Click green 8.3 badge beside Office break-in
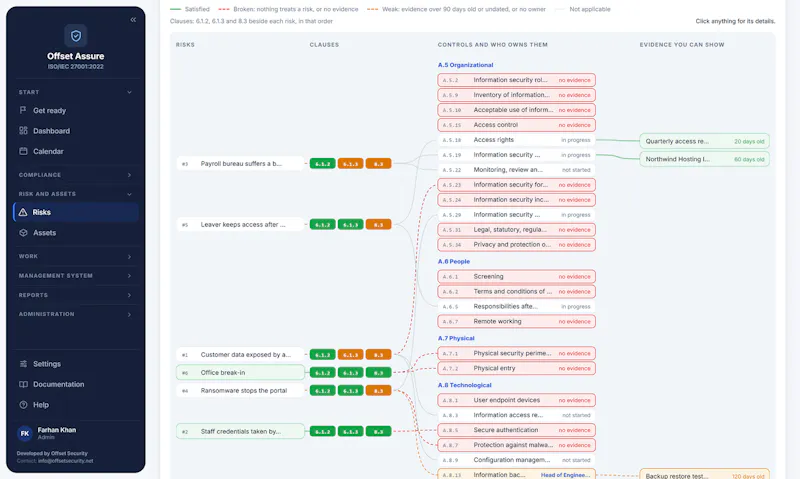This screenshot has width=800, height=479. click(x=379, y=373)
